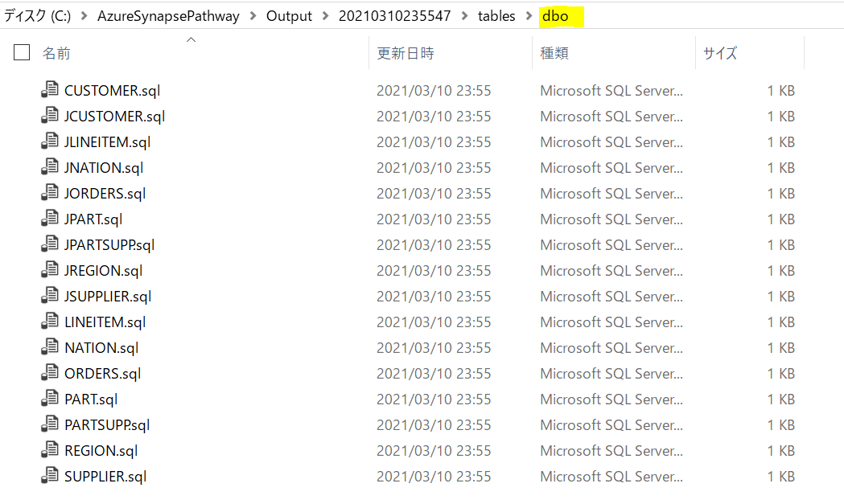Click the type cell of JORDERS.sql
This screenshot has width=844, height=504.
coord(611,194)
